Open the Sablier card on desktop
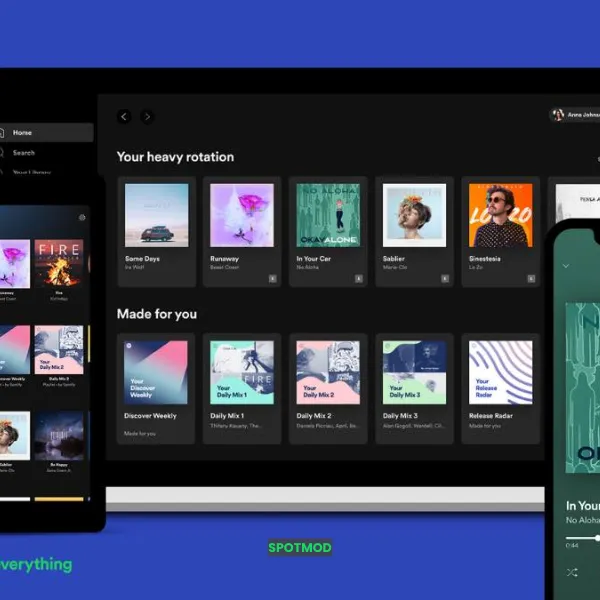This screenshot has height=600, width=600. (414, 231)
